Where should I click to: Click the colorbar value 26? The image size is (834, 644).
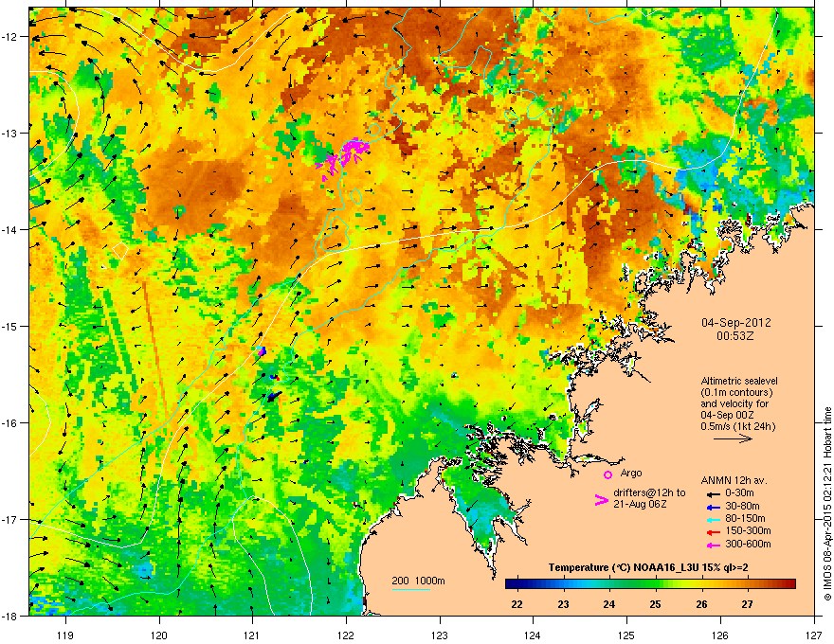[702, 604]
